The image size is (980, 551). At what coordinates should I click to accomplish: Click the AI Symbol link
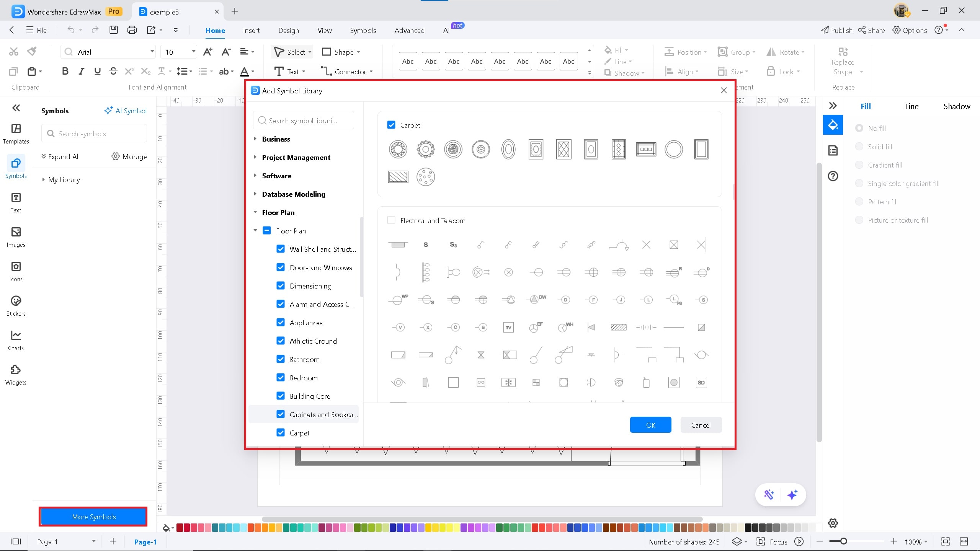[x=126, y=111]
